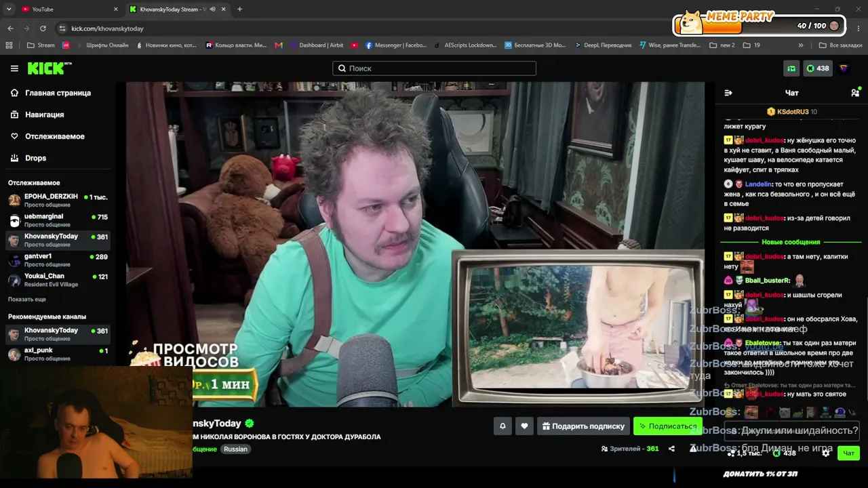Click the chat message input box
The image size is (868, 488).
pos(791,430)
